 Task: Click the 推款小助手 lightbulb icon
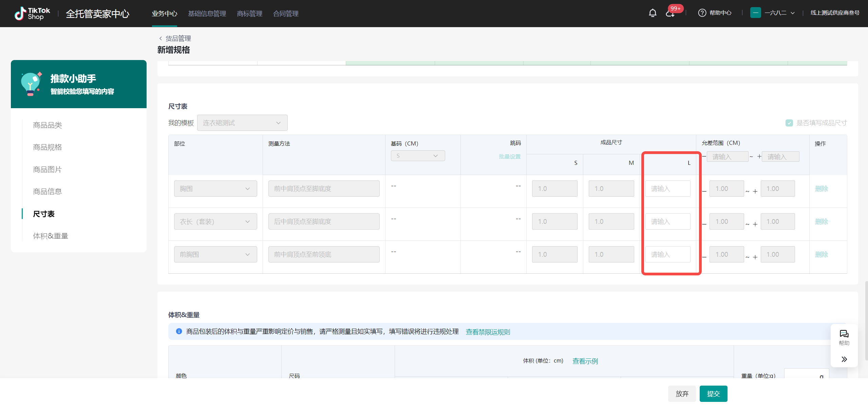point(31,84)
